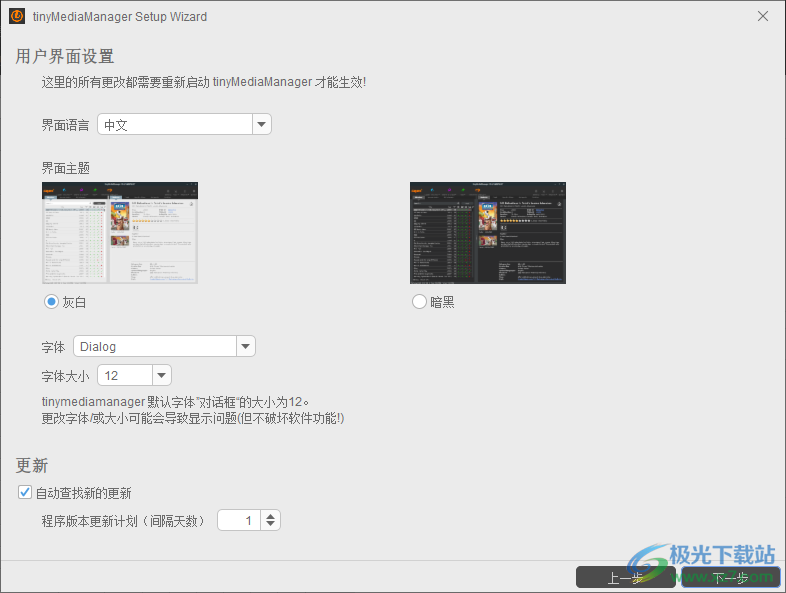Viewport: 786px width, 593px height.
Task: Click the 中文 language field
Action: [175, 124]
